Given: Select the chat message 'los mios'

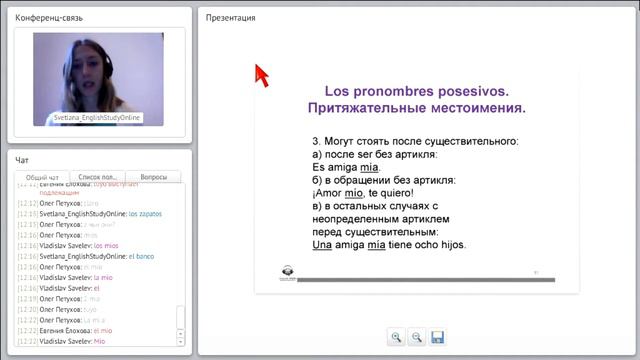Looking at the screenshot, I should pos(106,246).
